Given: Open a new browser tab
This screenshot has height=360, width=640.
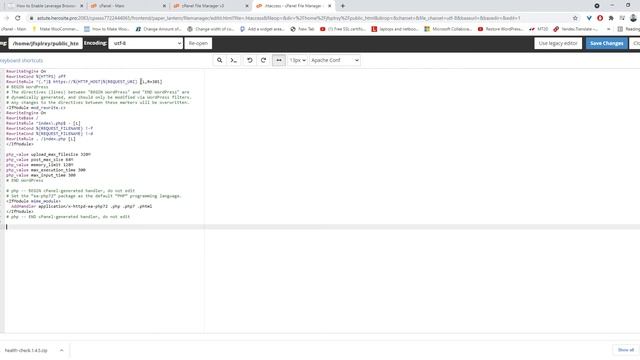Looking at the screenshot, I should click(343, 6).
